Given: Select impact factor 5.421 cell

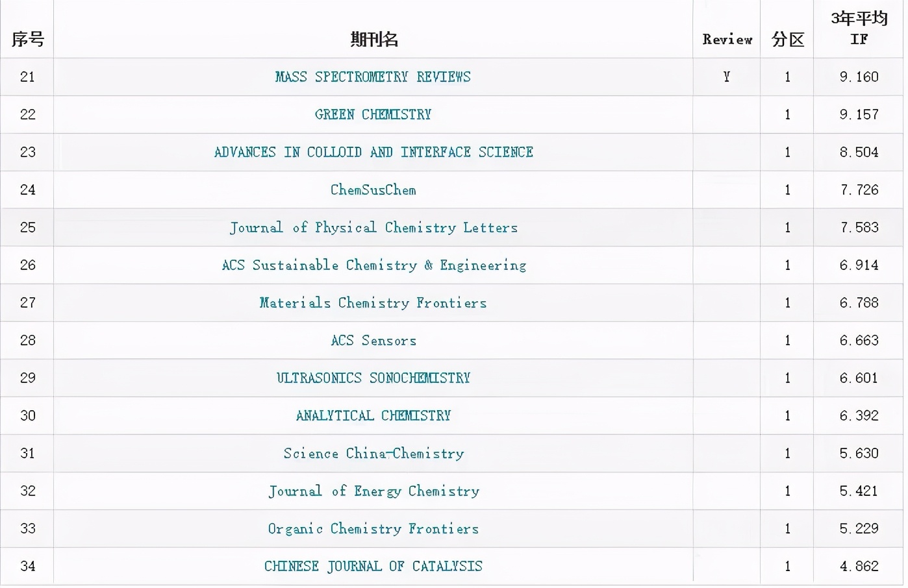Looking at the screenshot, I should pyautogui.click(x=859, y=491).
